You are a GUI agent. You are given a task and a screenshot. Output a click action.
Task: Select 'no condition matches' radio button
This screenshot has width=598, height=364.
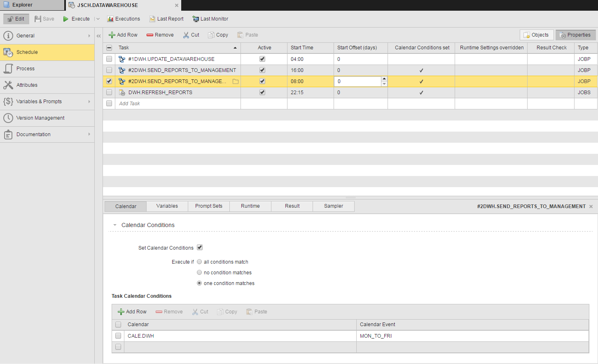tap(199, 272)
